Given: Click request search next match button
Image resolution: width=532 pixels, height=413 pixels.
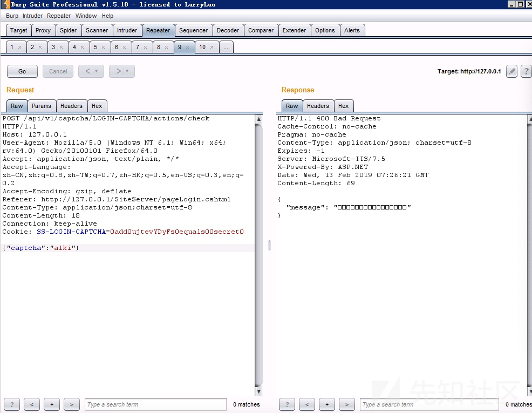Looking at the screenshot, I should [x=72, y=404].
